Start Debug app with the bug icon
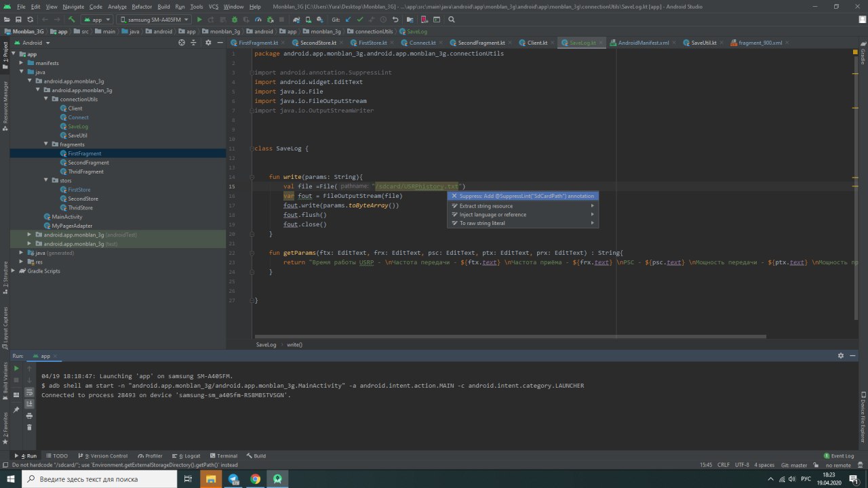868x488 pixels. point(234,20)
